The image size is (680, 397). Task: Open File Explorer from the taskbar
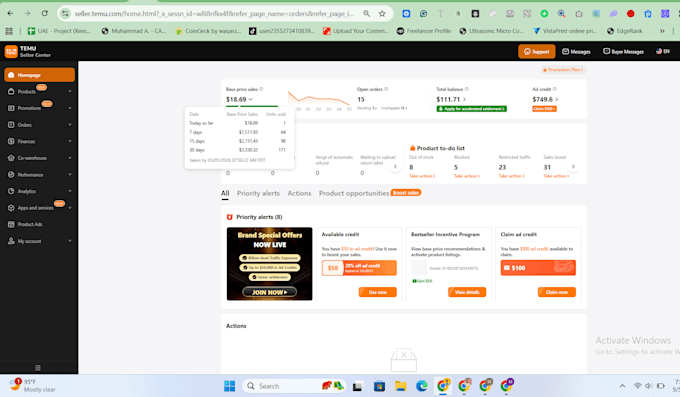click(x=400, y=386)
